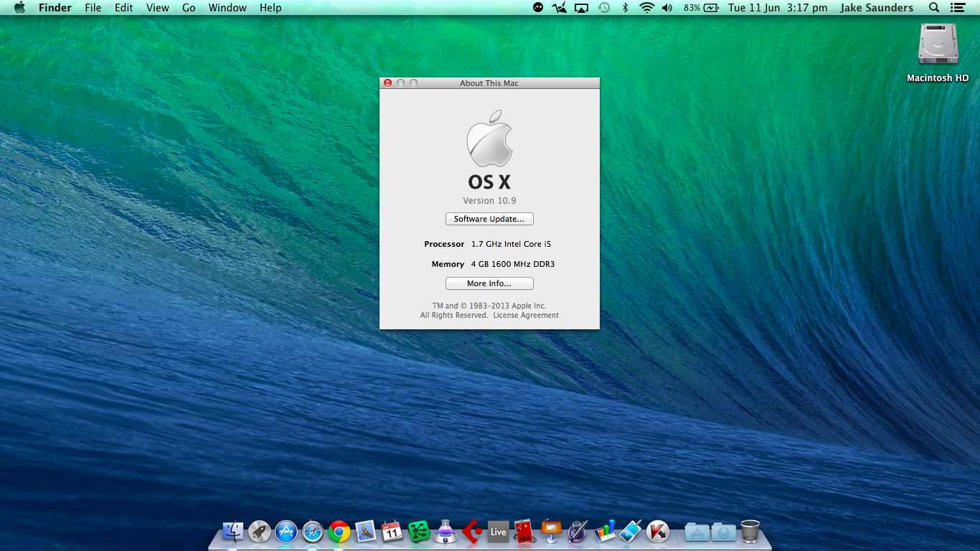
Task: Click the More Info button
Action: (489, 283)
